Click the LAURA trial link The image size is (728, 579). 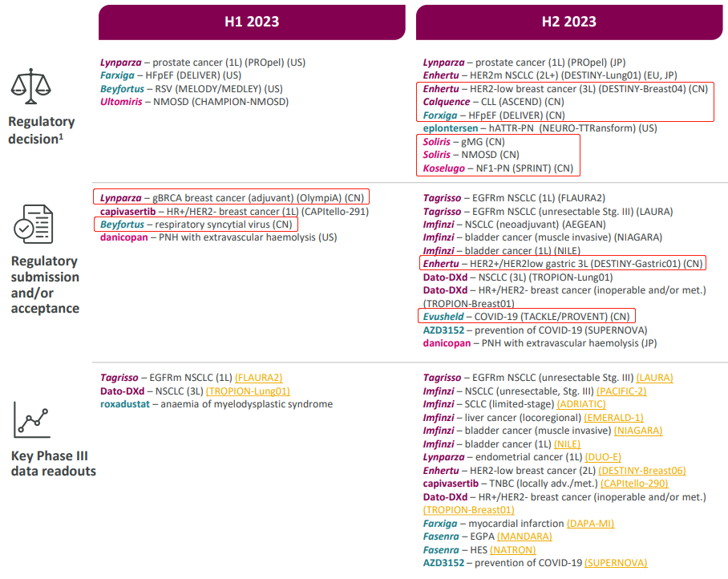pyautogui.click(x=654, y=378)
